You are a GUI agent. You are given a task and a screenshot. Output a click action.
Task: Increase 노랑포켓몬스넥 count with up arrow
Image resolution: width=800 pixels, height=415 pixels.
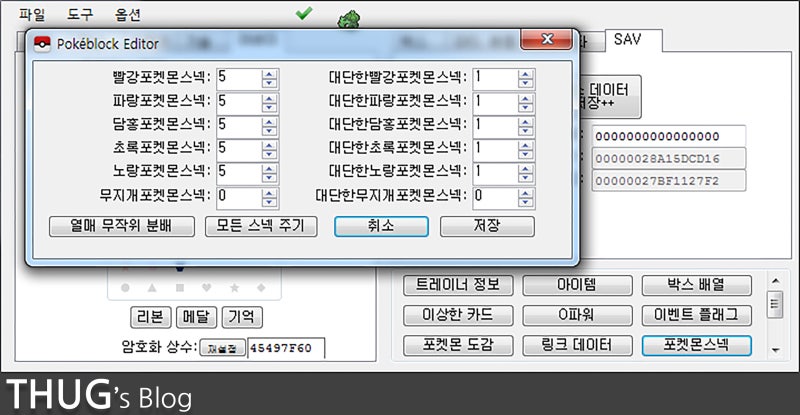[x=269, y=169]
